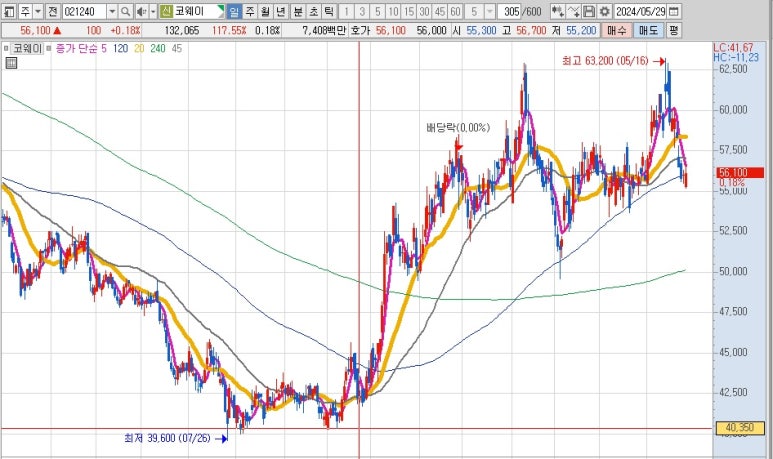Viewport: 773px width, 459px height.
Task: Click the add line indicator icon
Action: point(573,11)
